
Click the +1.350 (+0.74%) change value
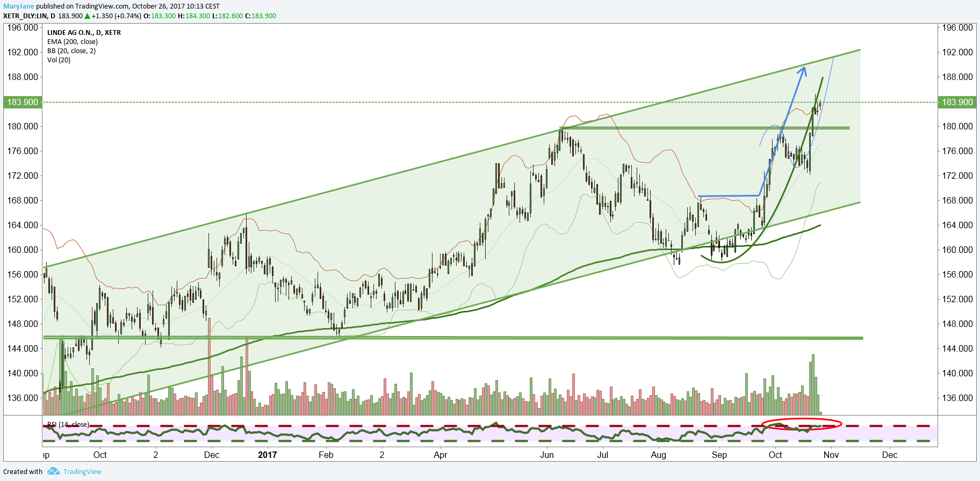click(117, 16)
